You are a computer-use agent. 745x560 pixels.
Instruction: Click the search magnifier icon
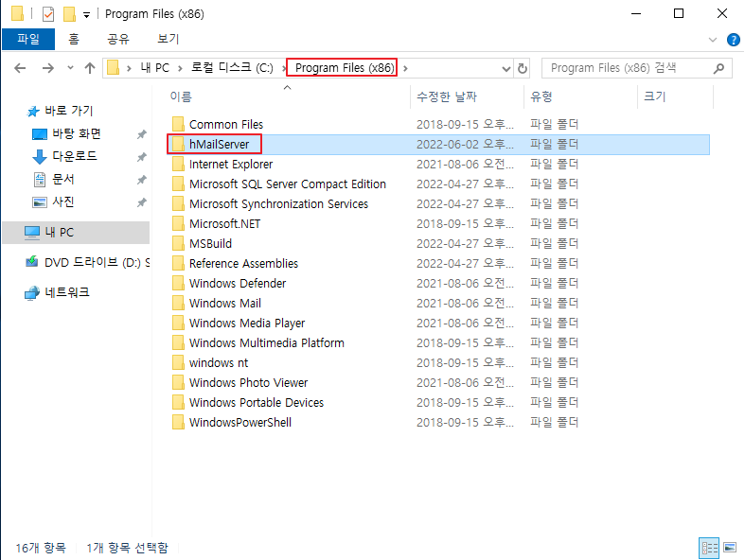pos(718,68)
